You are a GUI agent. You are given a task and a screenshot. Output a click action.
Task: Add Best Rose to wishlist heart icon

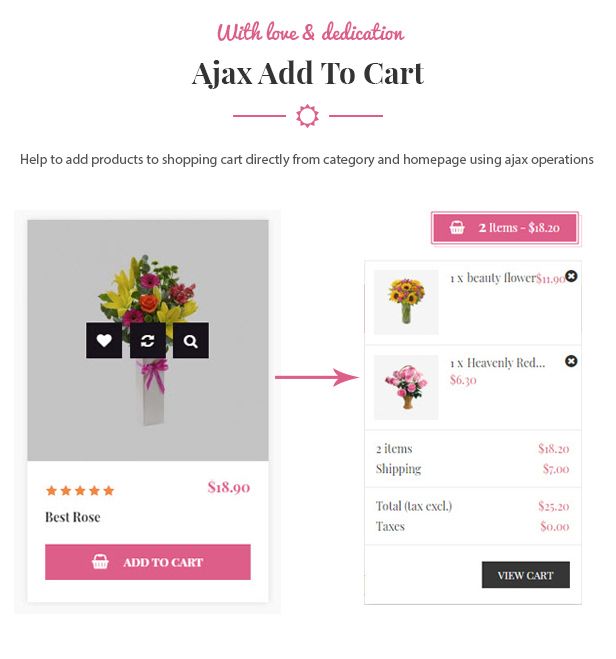coord(104,341)
